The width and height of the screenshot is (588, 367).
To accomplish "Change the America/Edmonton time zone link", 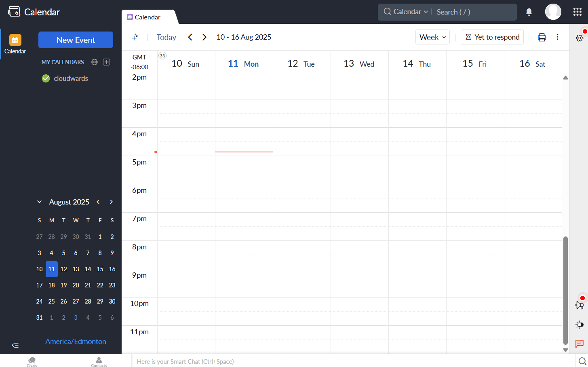I will [76, 342].
